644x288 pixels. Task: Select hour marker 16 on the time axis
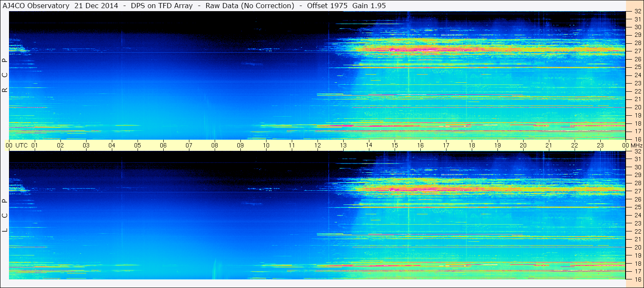[x=420, y=145]
